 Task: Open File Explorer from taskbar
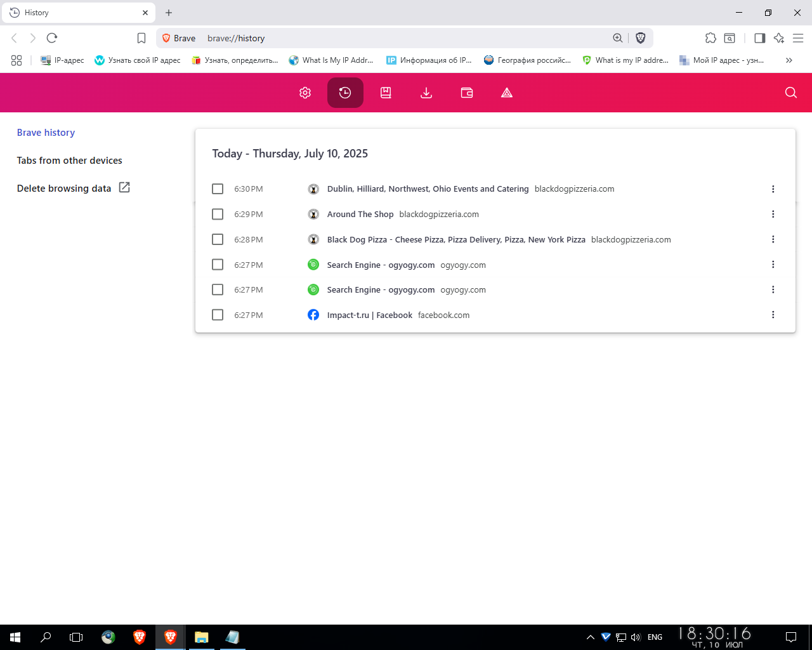202,637
